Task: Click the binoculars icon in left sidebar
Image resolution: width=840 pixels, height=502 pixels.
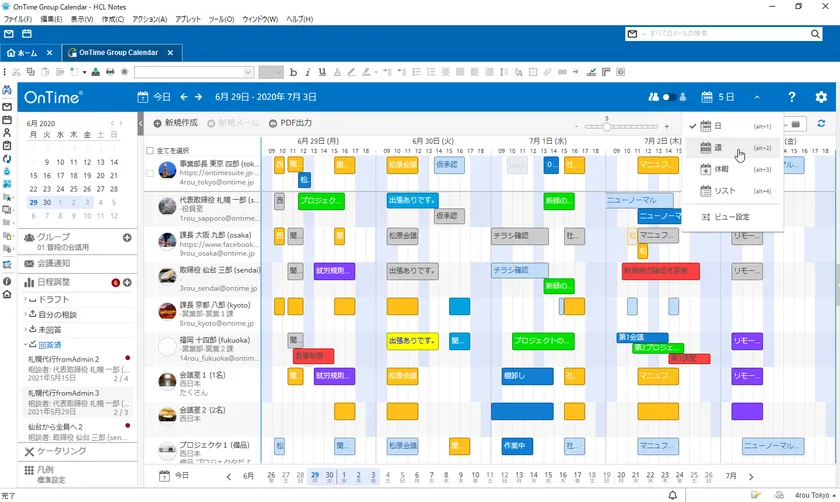Action: (x=7, y=91)
